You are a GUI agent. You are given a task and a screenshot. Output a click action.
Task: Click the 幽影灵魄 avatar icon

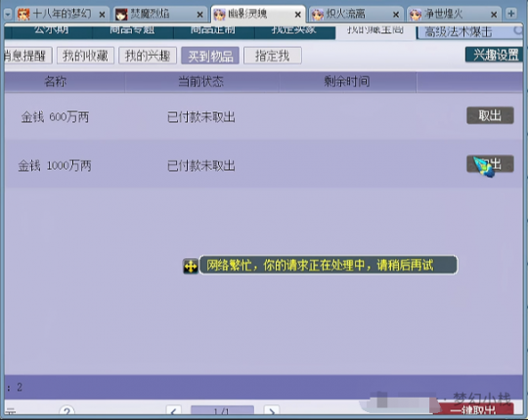(x=220, y=14)
